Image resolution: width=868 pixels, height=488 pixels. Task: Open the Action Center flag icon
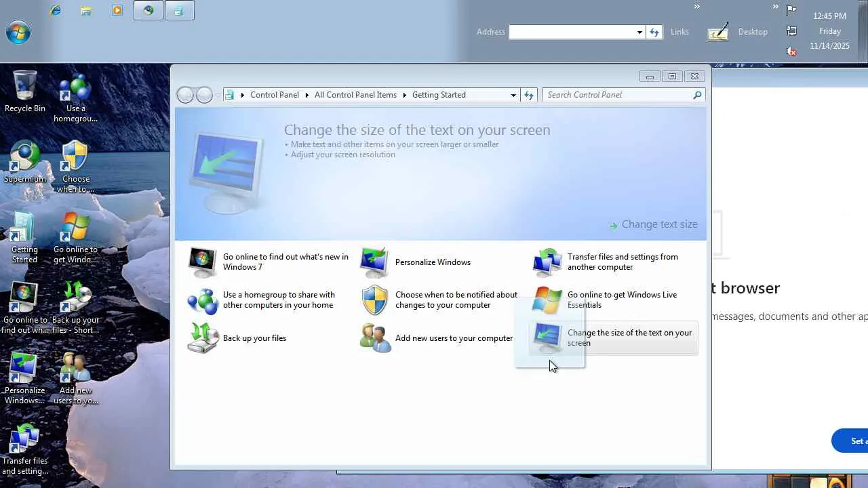(x=791, y=9)
